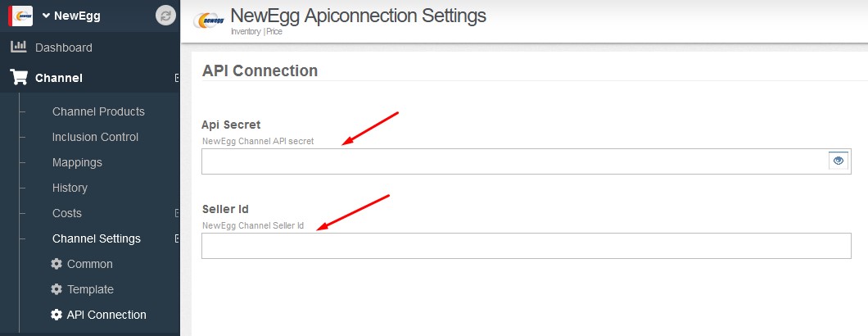Go to Inclusion Control page
Viewport: 868px width, 336px height.
(x=95, y=137)
